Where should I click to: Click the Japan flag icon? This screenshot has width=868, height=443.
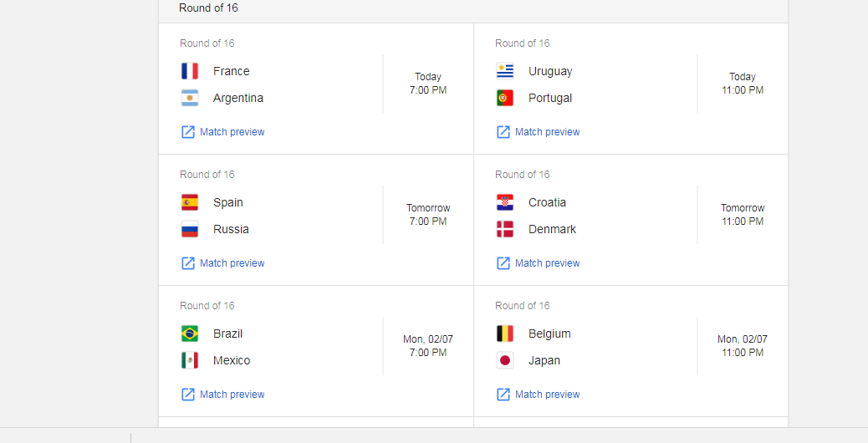[505, 360]
